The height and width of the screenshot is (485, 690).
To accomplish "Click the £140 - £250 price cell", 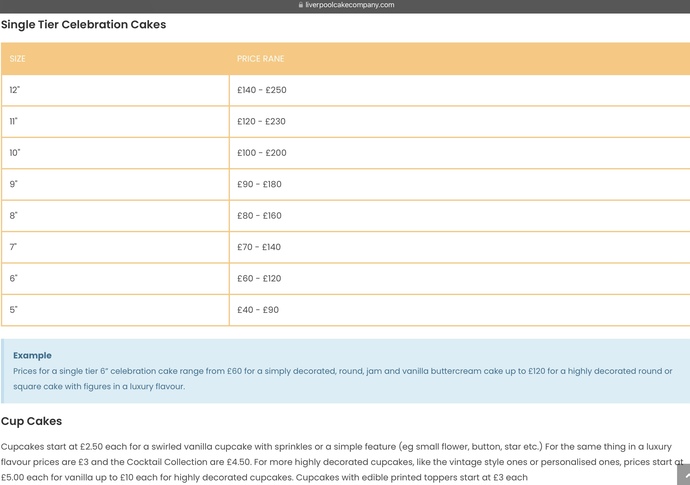I will point(459,90).
